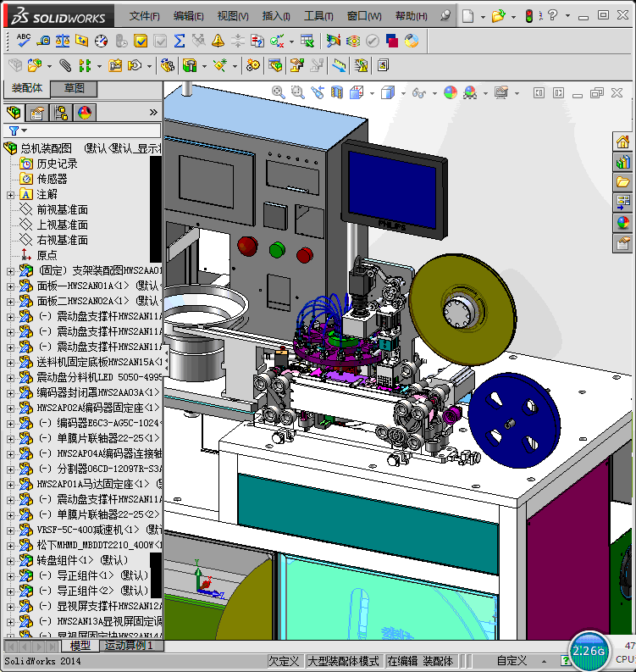Image resolution: width=636 pixels, height=672 pixels.
Task: Open the 工具(T) menu
Action: (318, 16)
